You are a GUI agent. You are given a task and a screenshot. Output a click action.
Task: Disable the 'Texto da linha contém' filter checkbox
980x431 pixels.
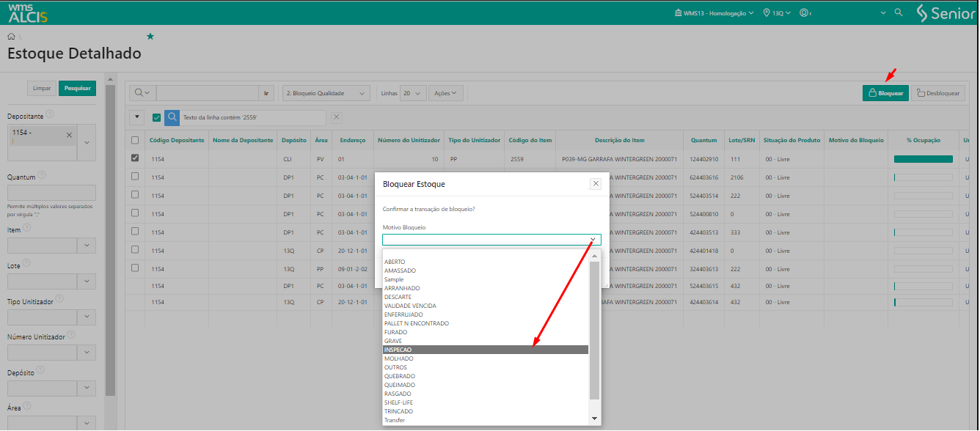coord(156,117)
